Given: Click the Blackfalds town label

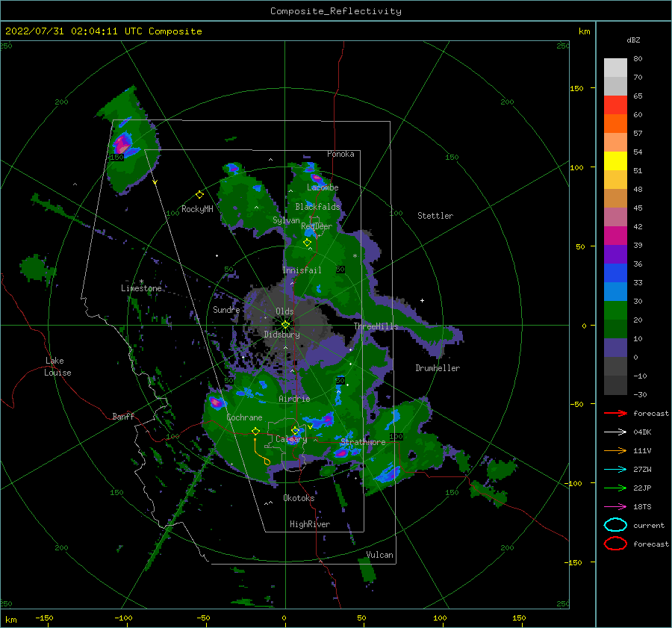Looking at the screenshot, I should pyautogui.click(x=317, y=207).
